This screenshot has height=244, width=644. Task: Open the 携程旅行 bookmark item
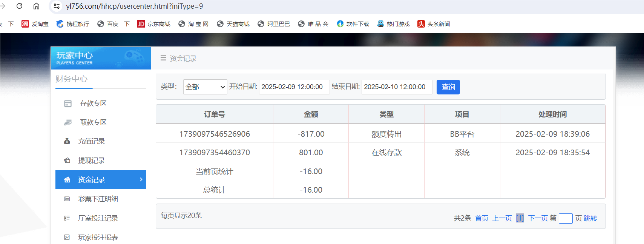73,24
